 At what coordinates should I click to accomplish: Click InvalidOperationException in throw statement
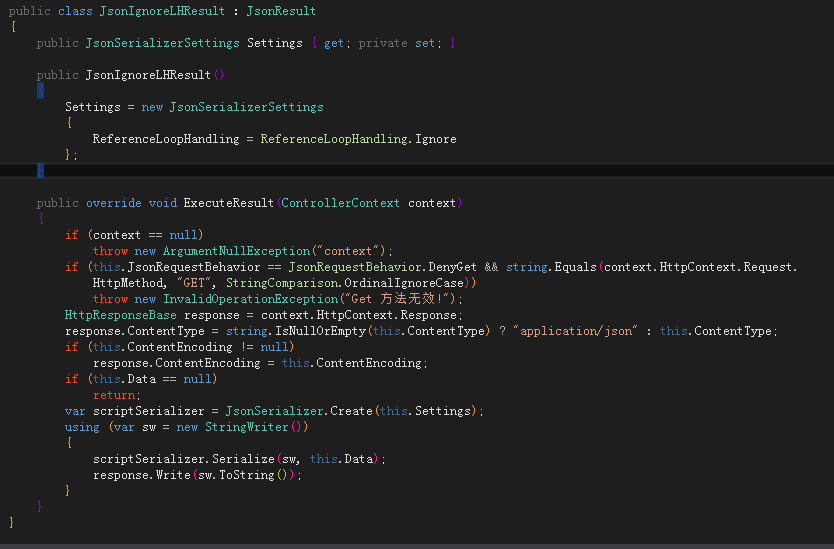251,298
